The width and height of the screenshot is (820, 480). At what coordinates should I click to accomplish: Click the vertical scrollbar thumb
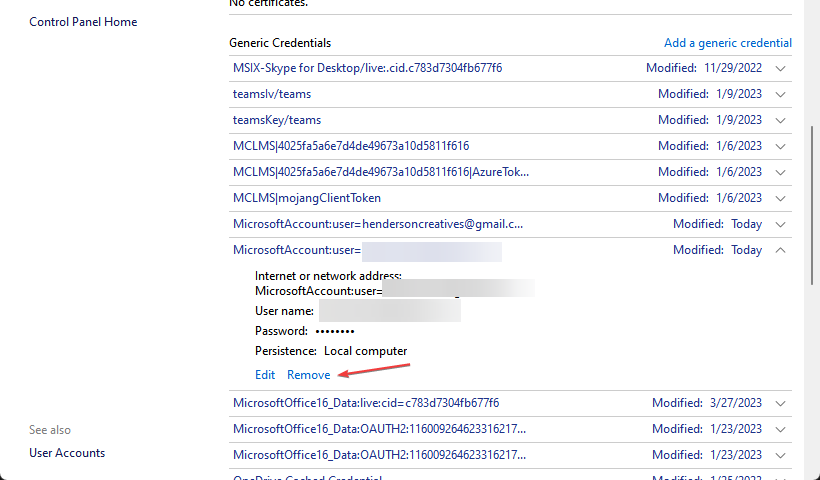812,205
